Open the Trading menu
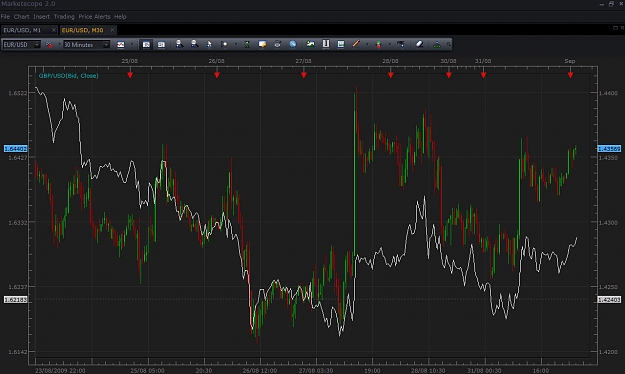 pyautogui.click(x=64, y=17)
